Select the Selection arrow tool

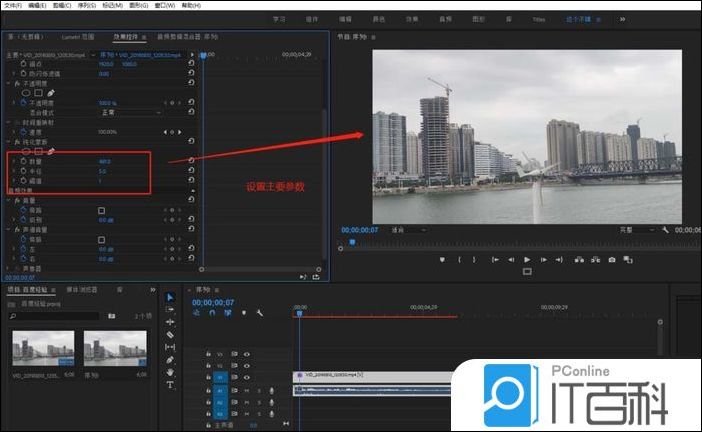point(170,297)
